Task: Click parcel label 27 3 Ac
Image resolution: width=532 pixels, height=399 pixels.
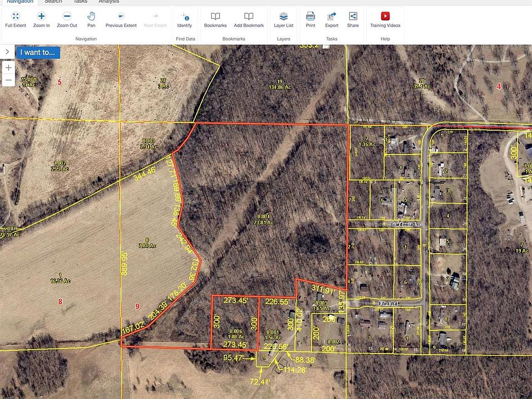Action: (163, 83)
